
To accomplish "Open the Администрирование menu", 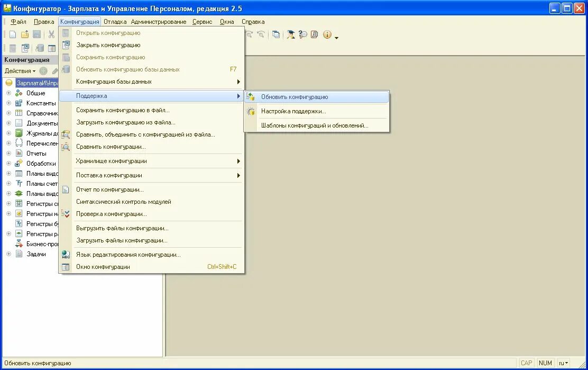I will [159, 22].
